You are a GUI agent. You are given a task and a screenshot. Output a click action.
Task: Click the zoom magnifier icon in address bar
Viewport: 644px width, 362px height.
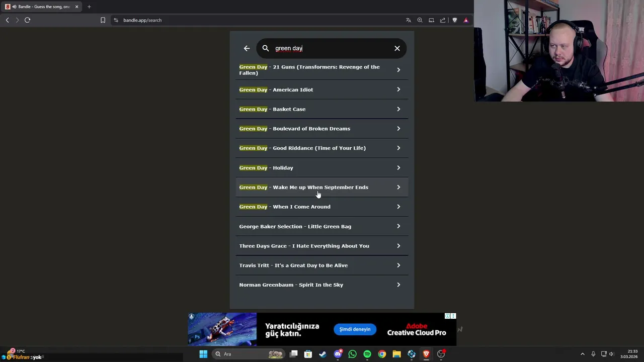coord(420,20)
